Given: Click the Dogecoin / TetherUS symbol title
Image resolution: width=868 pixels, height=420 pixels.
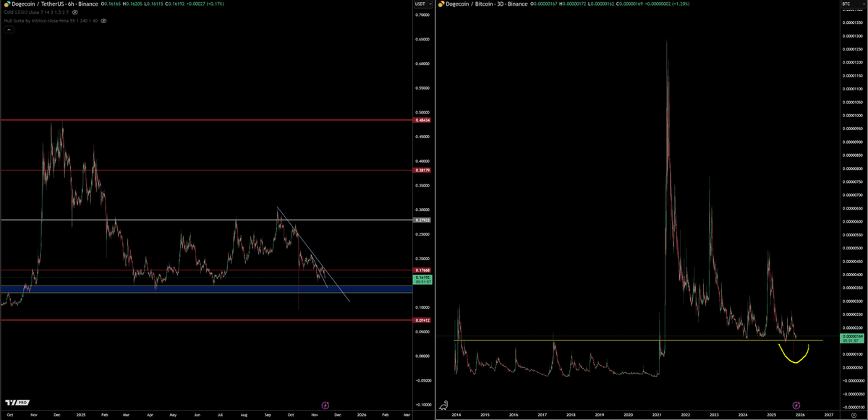Looking at the screenshot, I should click(56, 4).
